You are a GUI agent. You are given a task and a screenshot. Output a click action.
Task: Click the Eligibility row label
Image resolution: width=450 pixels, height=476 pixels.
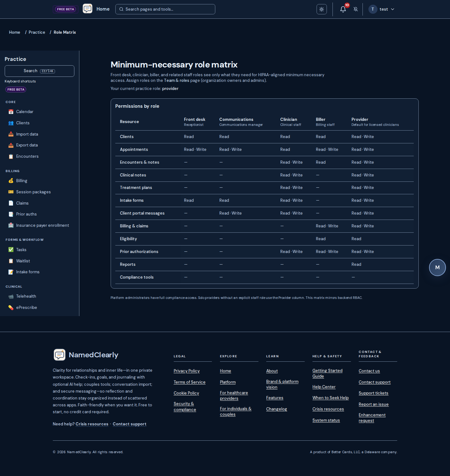click(128, 239)
